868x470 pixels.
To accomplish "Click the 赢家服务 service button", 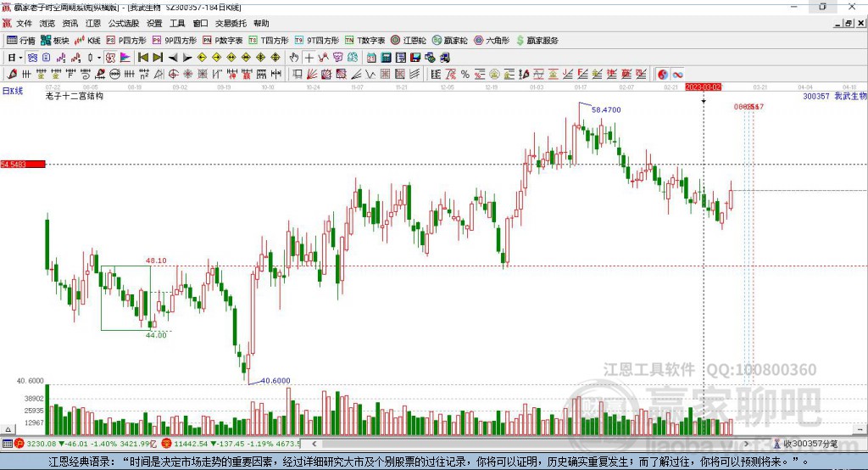I will tap(537, 41).
